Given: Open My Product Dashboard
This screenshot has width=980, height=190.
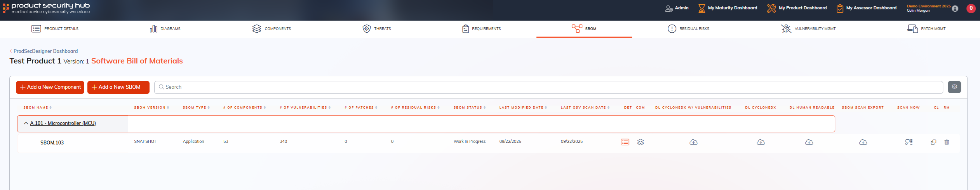Looking at the screenshot, I should click(x=797, y=8).
